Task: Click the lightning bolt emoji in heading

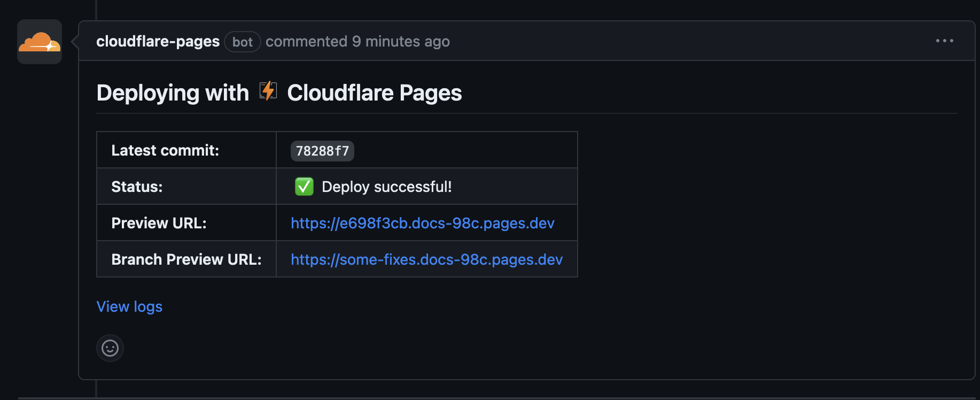Action: pos(268,91)
